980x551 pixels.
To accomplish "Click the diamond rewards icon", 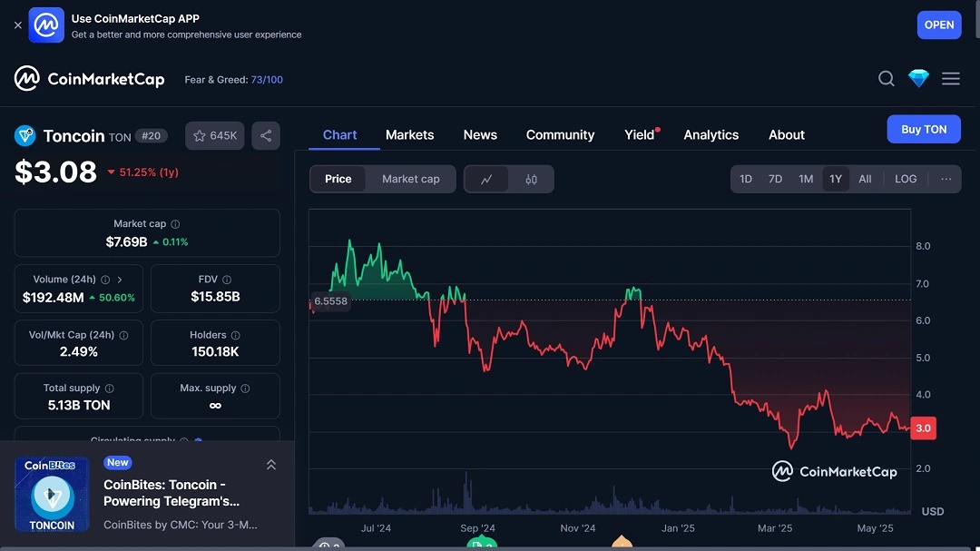I will [x=918, y=78].
